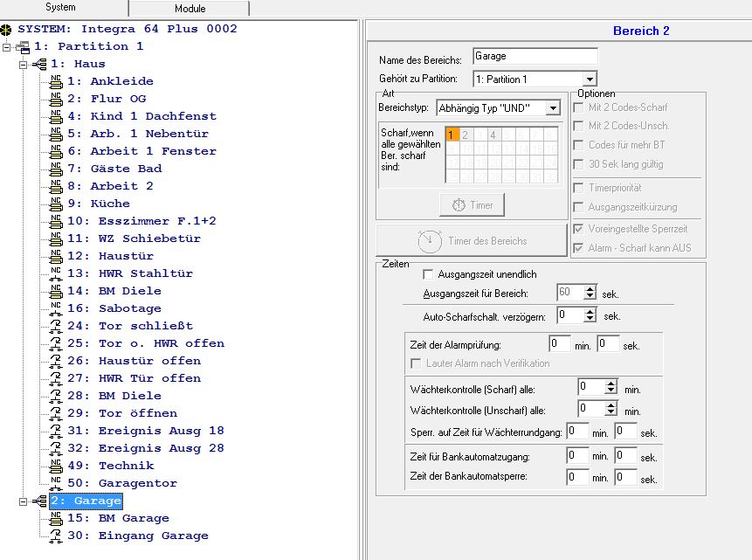Click the output icon beside Tor schließt

point(56,326)
